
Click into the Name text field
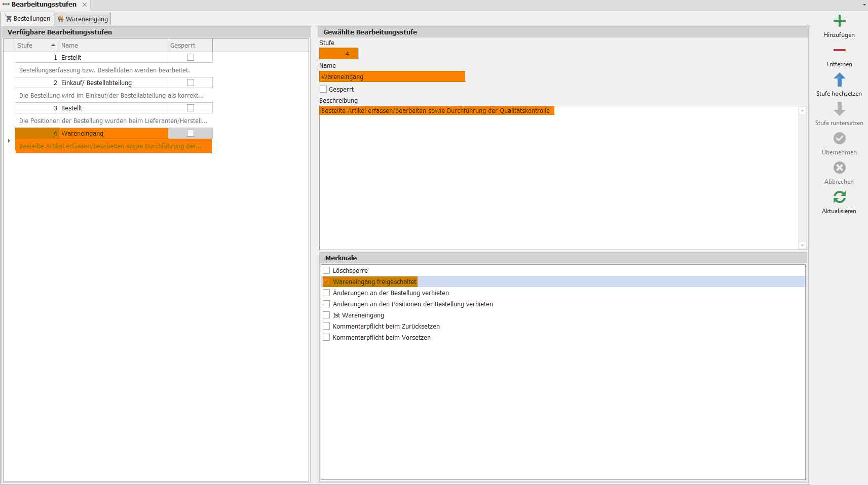click(392, 77)
